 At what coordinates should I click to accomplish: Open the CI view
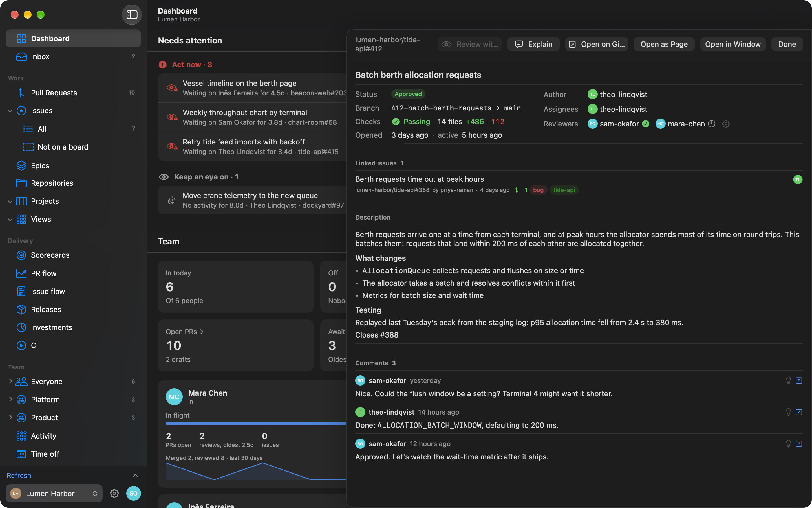pyautogui.click(x=73, y=345)
